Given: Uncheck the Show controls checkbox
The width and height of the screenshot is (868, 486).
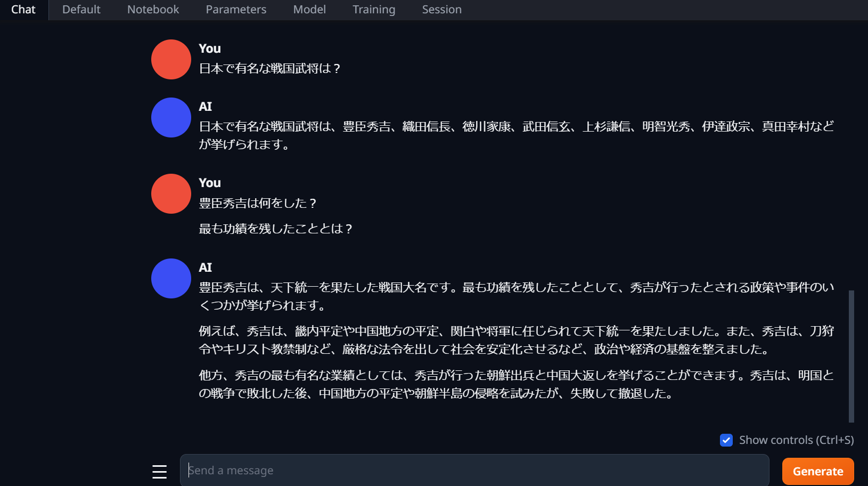Looking at the screenshot, I should (726, 440).
